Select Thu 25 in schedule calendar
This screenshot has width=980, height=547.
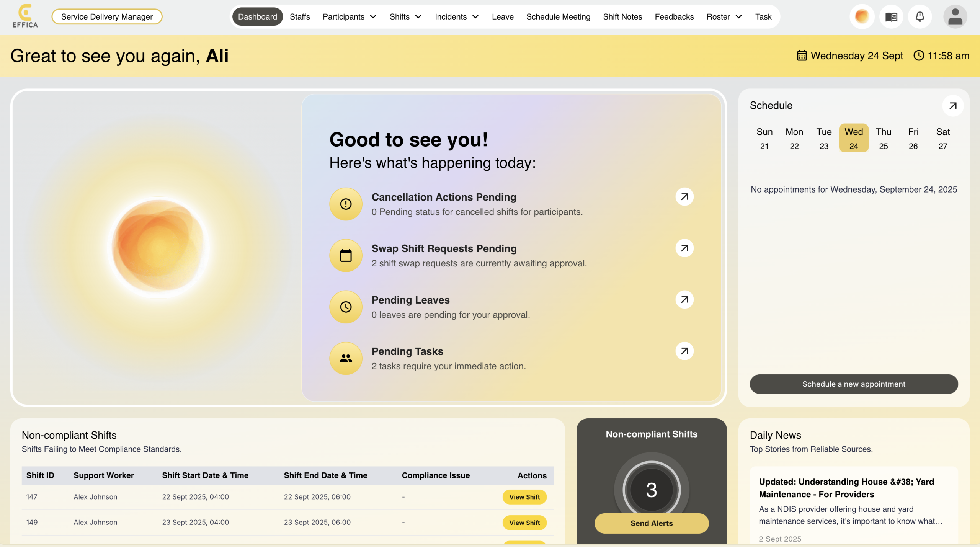[883, 138]
